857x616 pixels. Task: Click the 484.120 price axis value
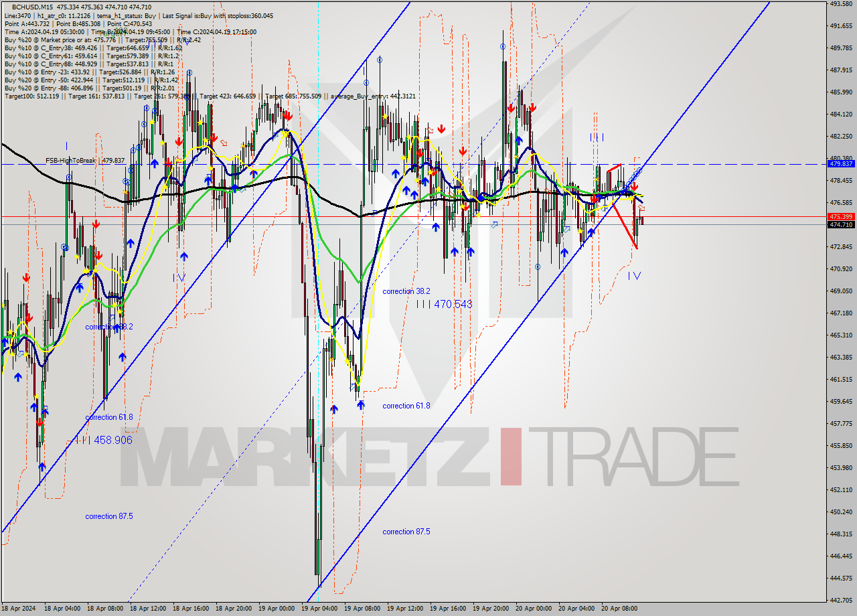point(841,114)
